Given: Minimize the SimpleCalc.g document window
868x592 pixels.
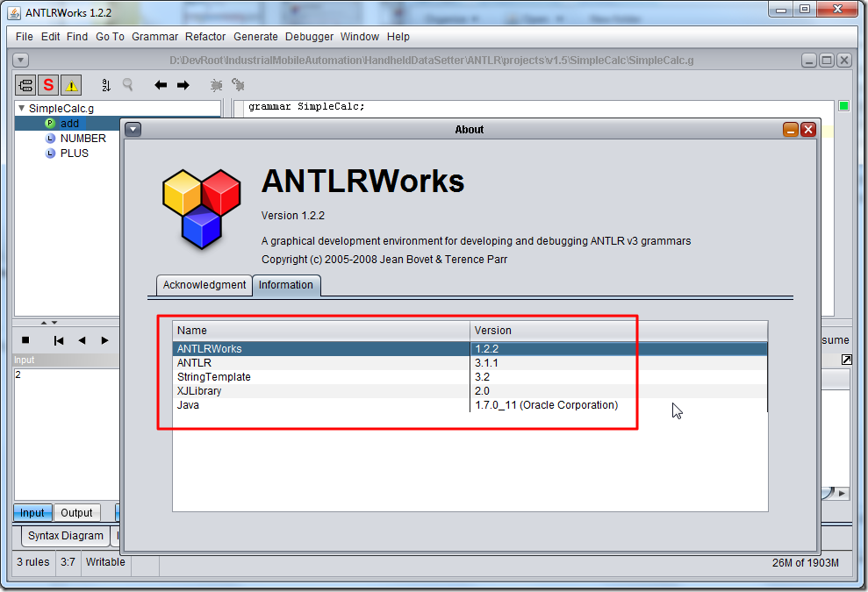Looking at the screenshot, I should click(x=809, y=61).
